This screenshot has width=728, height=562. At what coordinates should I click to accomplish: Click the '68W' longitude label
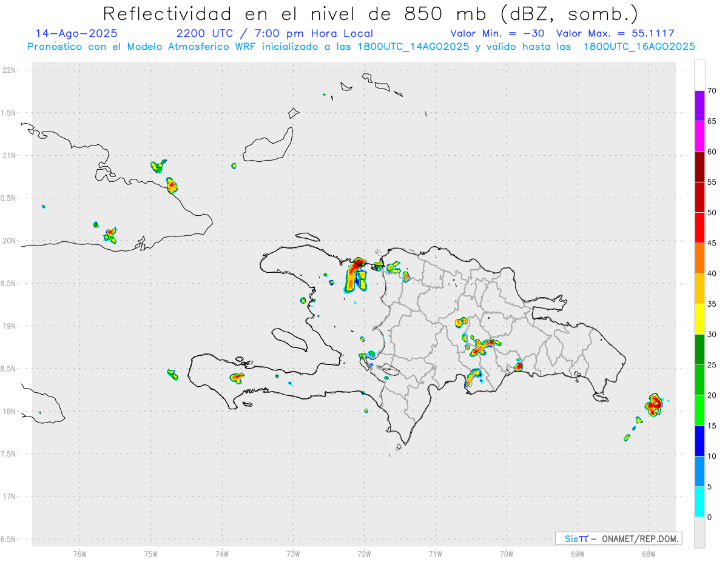coord(649,554)
